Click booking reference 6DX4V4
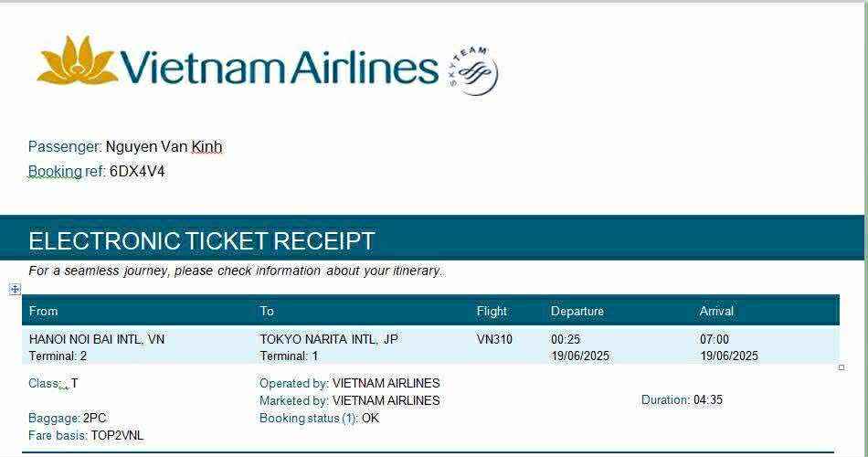Screen dimensions: 868x457 tap(137, 171)
